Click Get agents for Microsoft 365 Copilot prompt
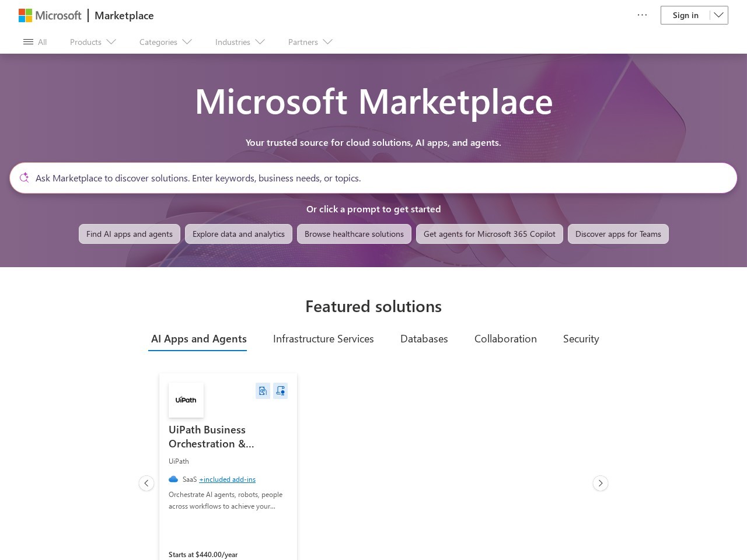The width and height of the screenshot is (747, 560). tap(490, 234)
